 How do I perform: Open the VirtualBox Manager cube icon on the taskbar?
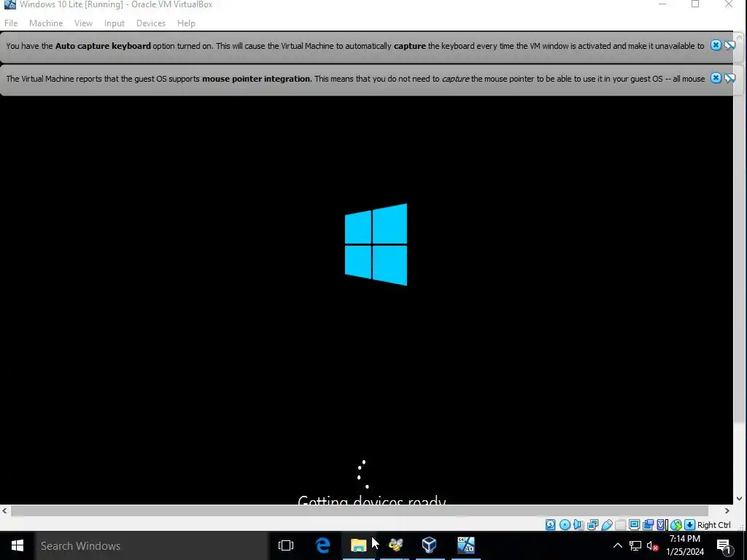point(429,545)
